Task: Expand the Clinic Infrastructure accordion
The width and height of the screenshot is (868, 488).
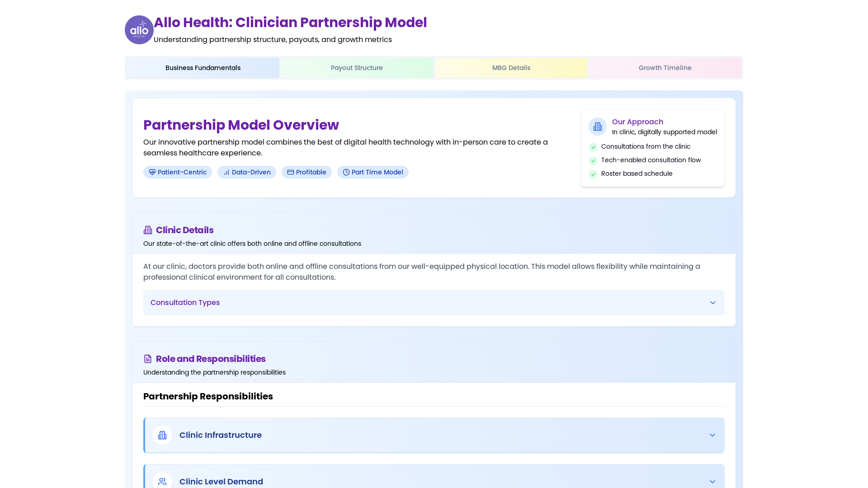Action: point(434,435)
